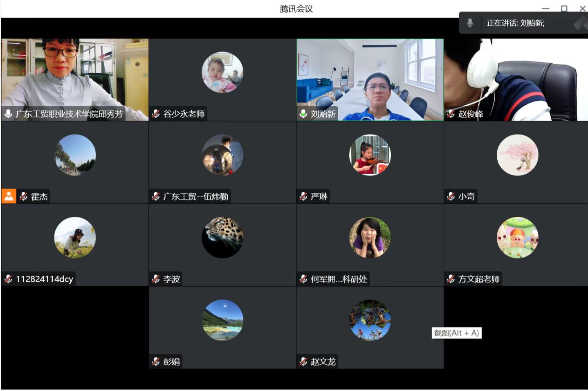Click the muted mic icon beside 彭娟
The height and width of the screenshot is (391, 588).
[x=156, y=362]
